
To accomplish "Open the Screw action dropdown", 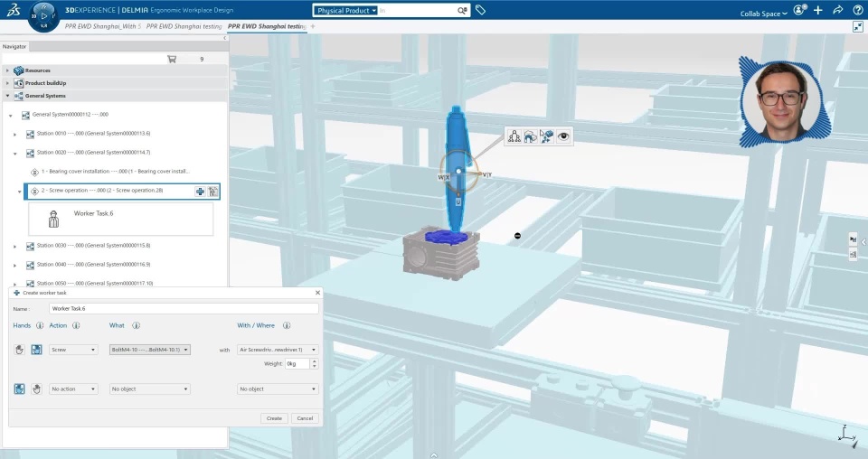I will [73, 350].
